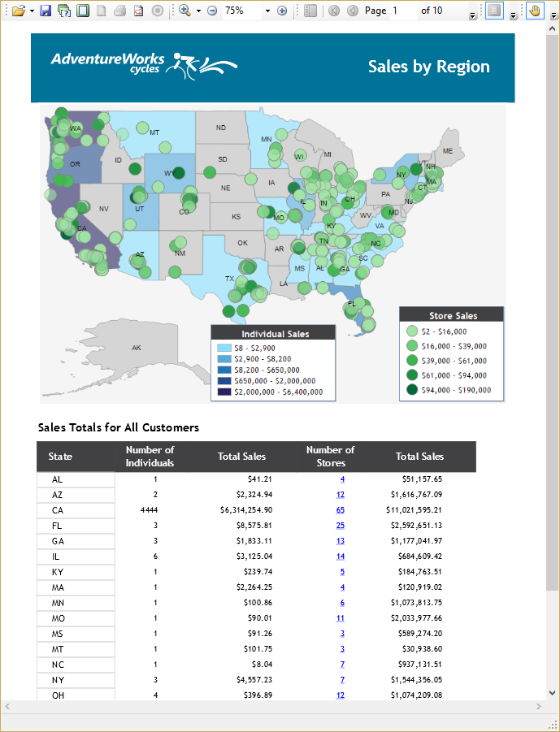Go to first page icon

334,11
